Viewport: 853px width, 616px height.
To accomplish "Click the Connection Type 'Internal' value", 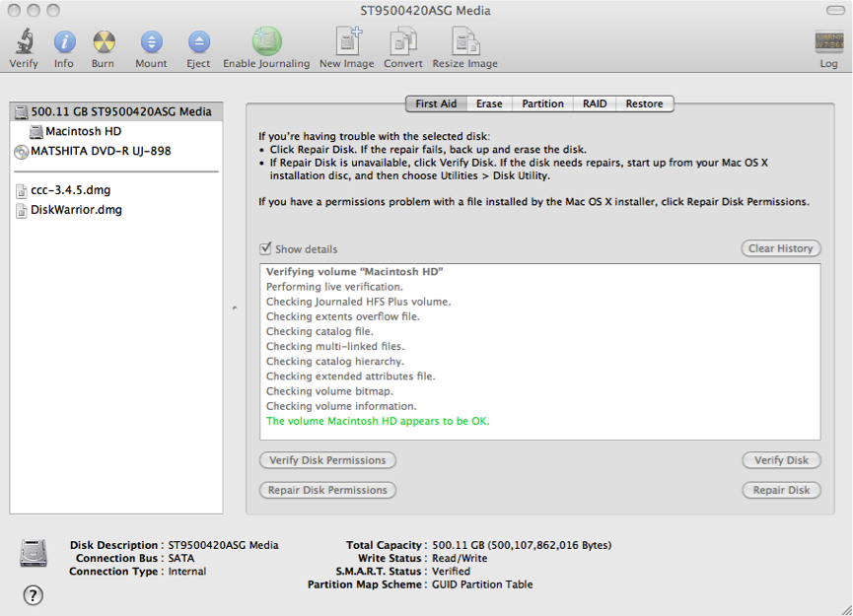I will point(187,571).
